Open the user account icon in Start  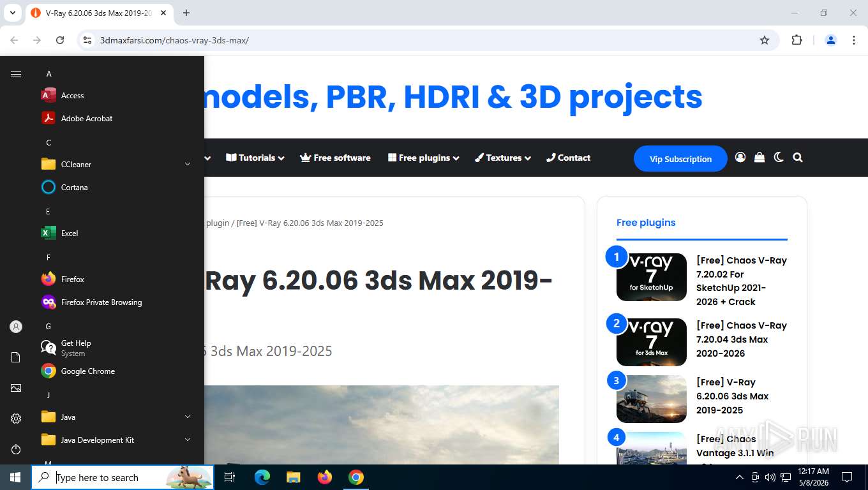[16, 327]
